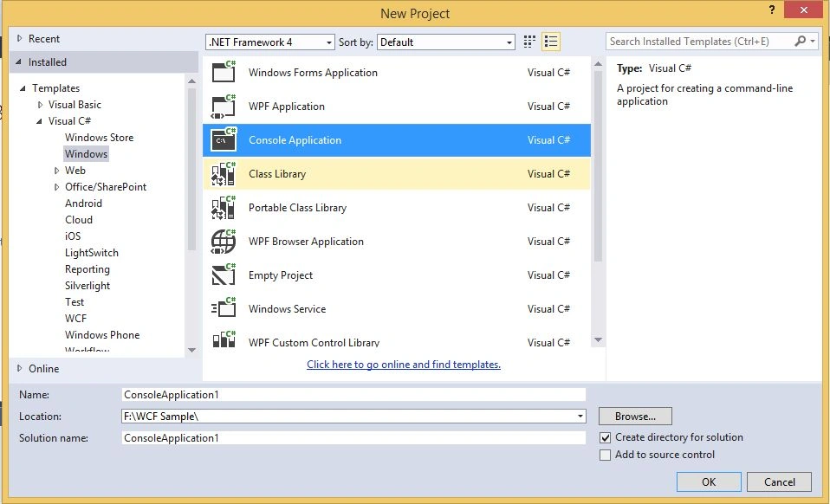This screenshot has height=504, width=830.
Task: Click the Portable Class Library icon
Action: 224,207
